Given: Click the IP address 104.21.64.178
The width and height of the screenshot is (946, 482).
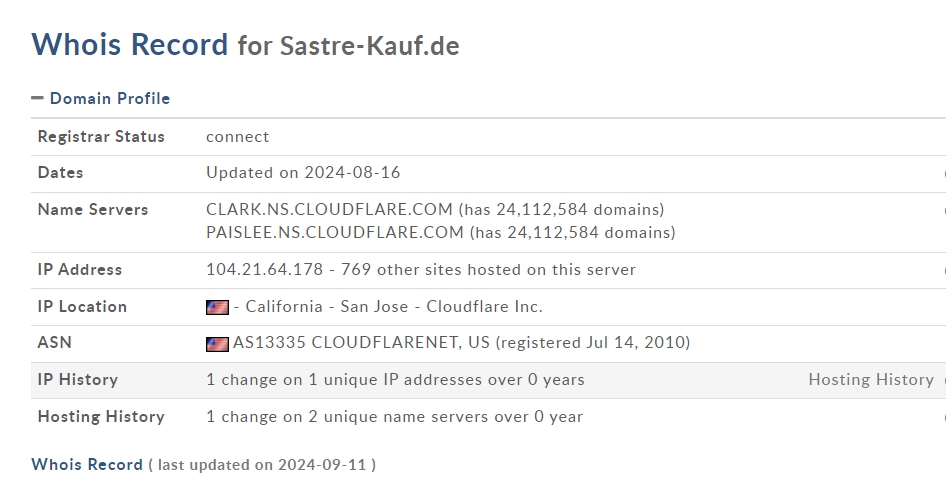Looking at the screenshot, I should [x=264, y=270].
